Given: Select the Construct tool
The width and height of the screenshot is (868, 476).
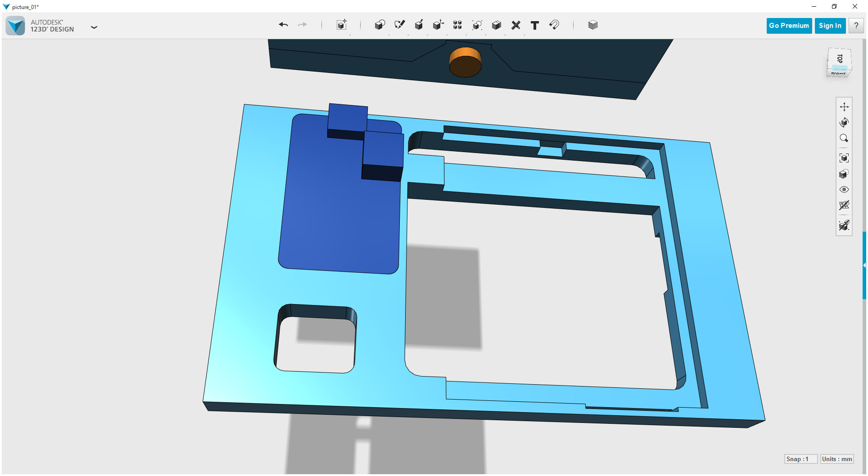Looking at the screenshot, I should (419, 25).
